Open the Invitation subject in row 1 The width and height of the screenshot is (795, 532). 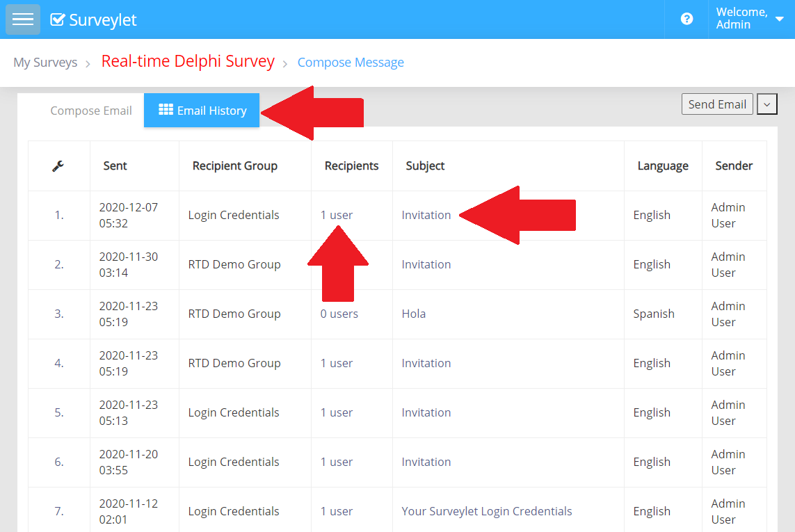(x=426, y=216)
